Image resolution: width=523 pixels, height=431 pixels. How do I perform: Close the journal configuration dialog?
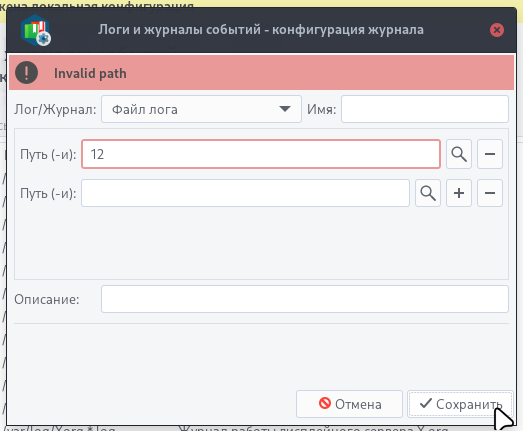pos(497,30)
